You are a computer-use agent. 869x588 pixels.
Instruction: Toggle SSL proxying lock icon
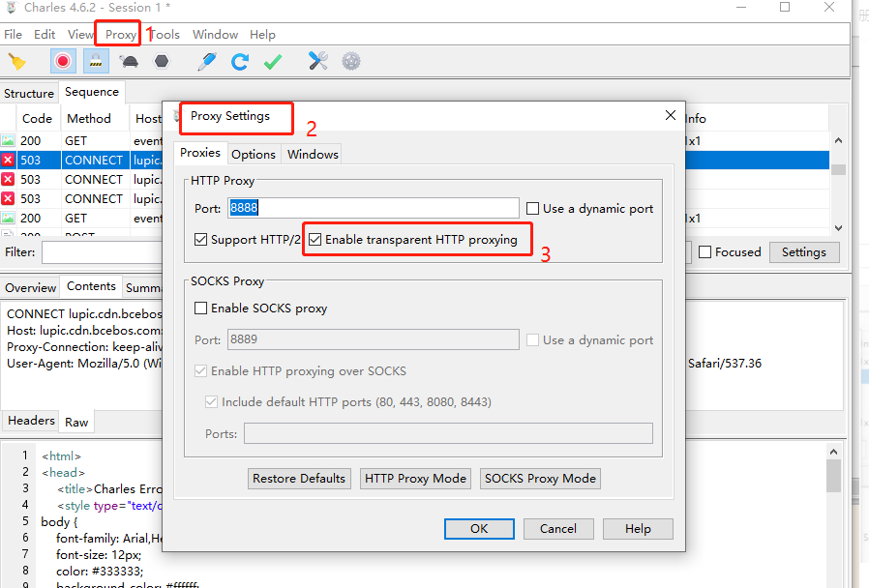(96, 61)
